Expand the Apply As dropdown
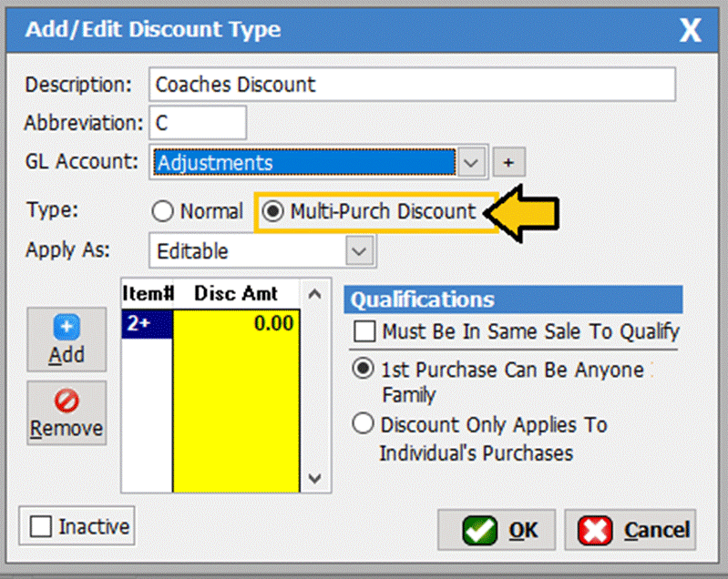Screen dimensions: 728x579 (x=360, y=250)
